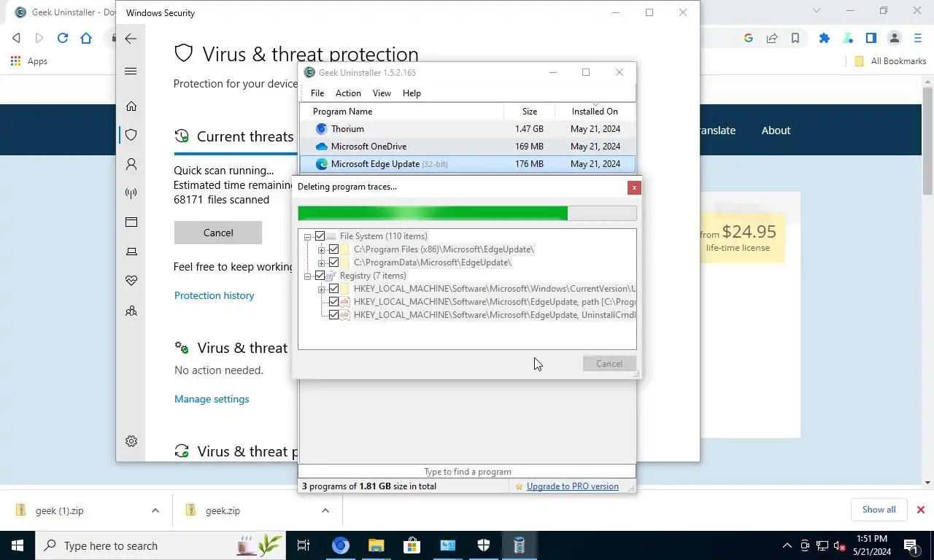
Task: Uncheck Windows\CurrentVersion registry key checkbox
Action: pyautogui.click(x=333, y=289)
